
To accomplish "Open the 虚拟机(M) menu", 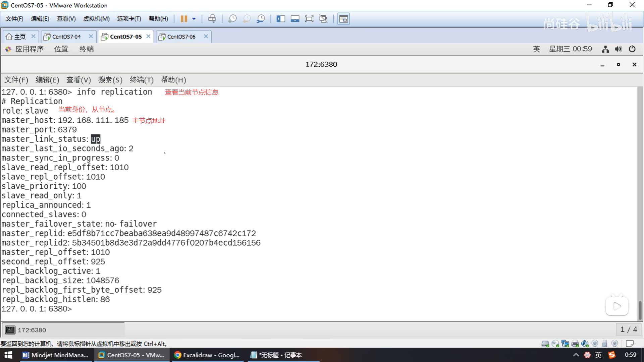I will point(96,19).
